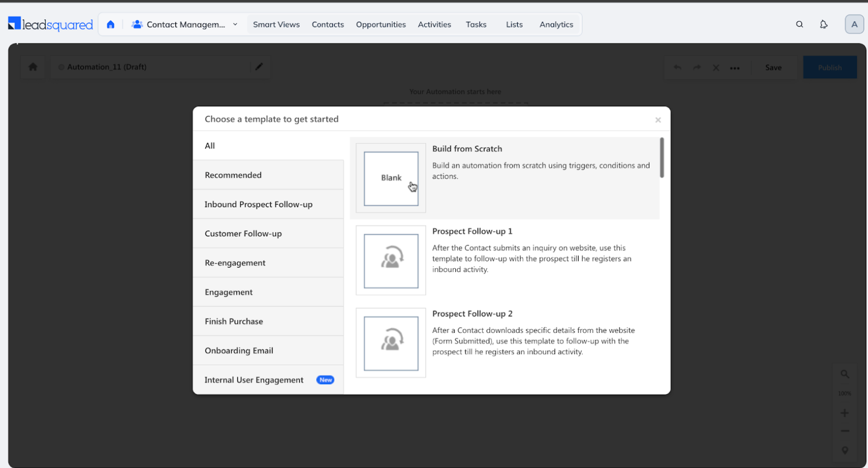
Task: Click the Prospect Follow-up 2 title
Action: 472,314
